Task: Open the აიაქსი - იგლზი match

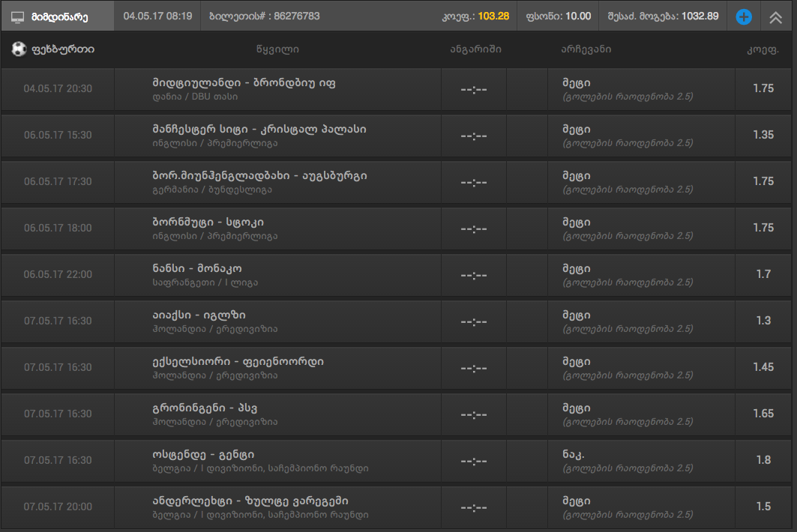Action: pos(199,315)
